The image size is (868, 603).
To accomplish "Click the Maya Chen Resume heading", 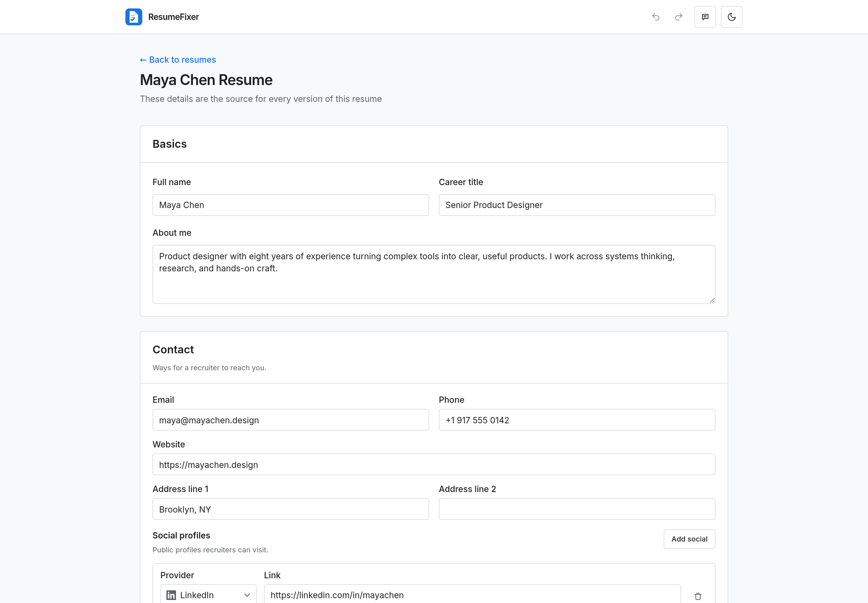I will (x=206, y=80).
